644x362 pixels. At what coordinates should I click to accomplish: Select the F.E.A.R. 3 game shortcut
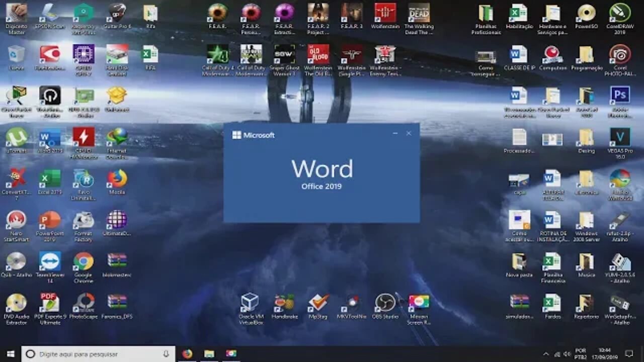point(352,16)
